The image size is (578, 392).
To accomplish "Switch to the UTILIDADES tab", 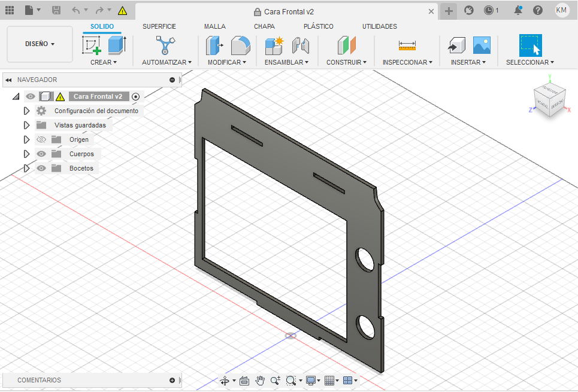I will 379,26.
